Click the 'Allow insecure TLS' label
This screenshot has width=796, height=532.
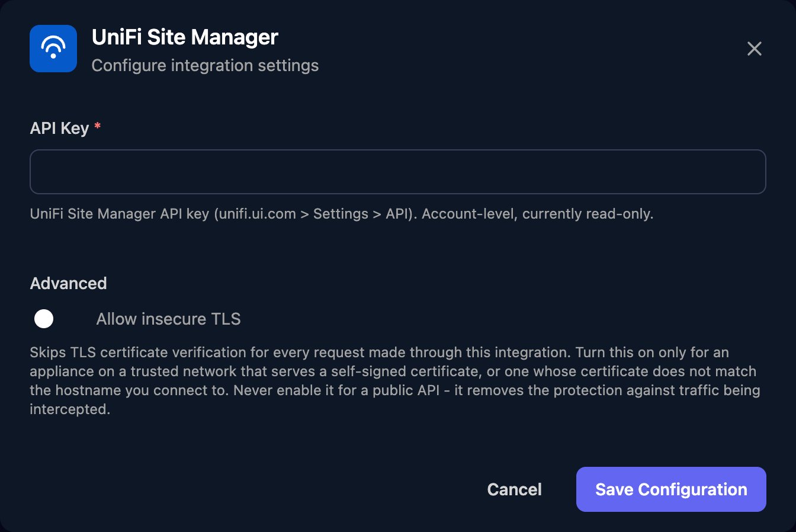coord(168,319)
